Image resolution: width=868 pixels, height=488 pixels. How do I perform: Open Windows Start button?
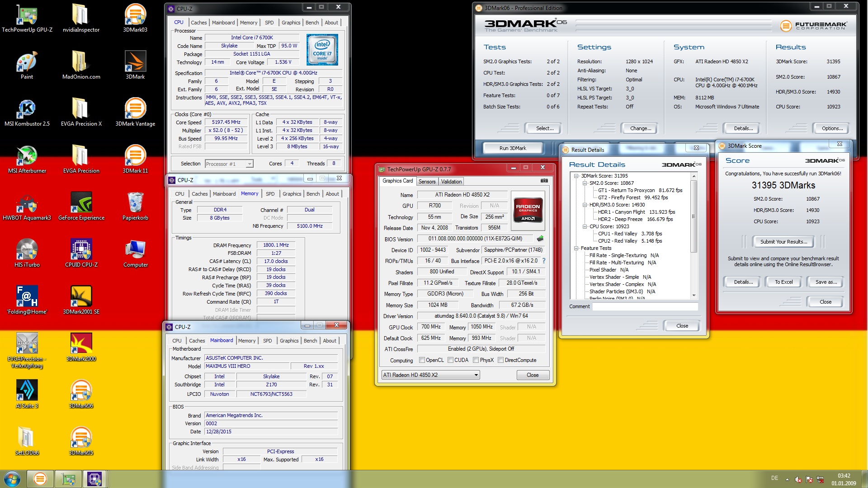[x=12, y=479]
